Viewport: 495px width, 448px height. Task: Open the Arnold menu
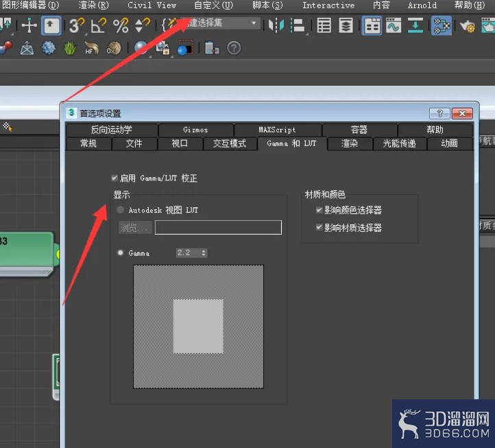[422, 5]
